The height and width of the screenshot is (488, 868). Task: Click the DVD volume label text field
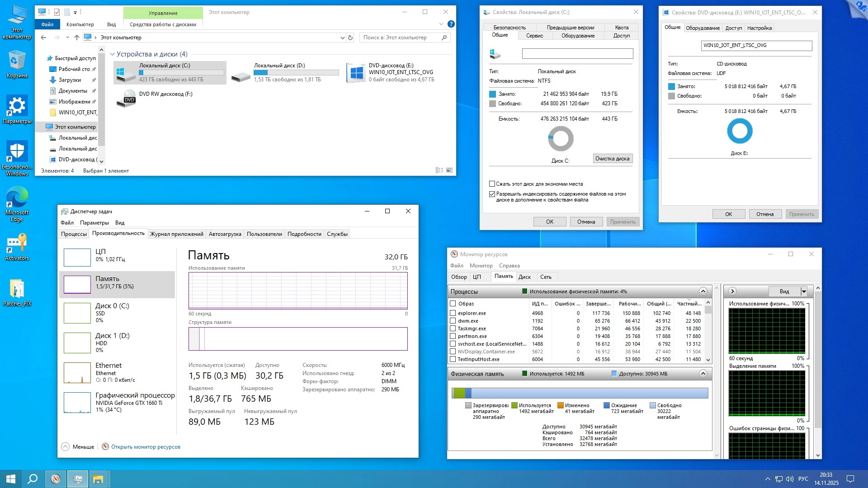click(756, 46)
